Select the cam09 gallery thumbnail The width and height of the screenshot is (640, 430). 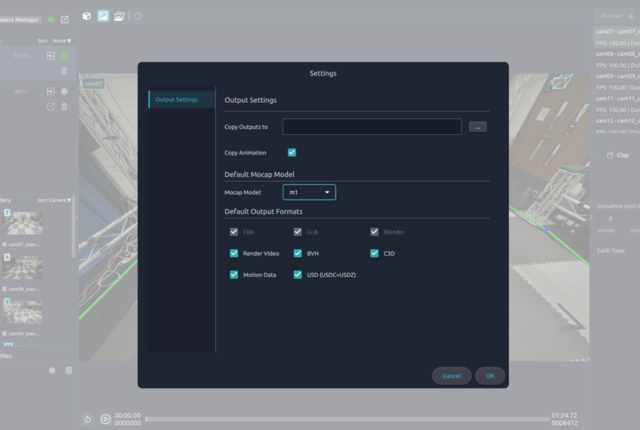click(22, 312)
